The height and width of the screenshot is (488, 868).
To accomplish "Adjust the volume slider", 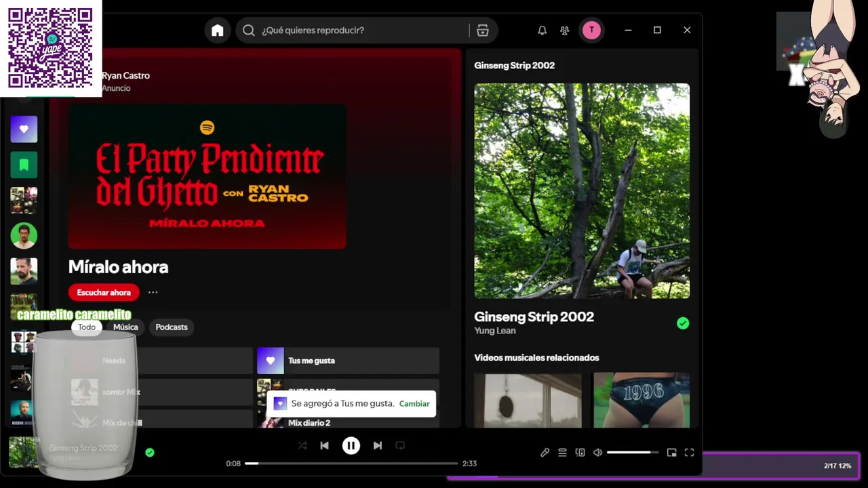I will (x=633, y=453).
